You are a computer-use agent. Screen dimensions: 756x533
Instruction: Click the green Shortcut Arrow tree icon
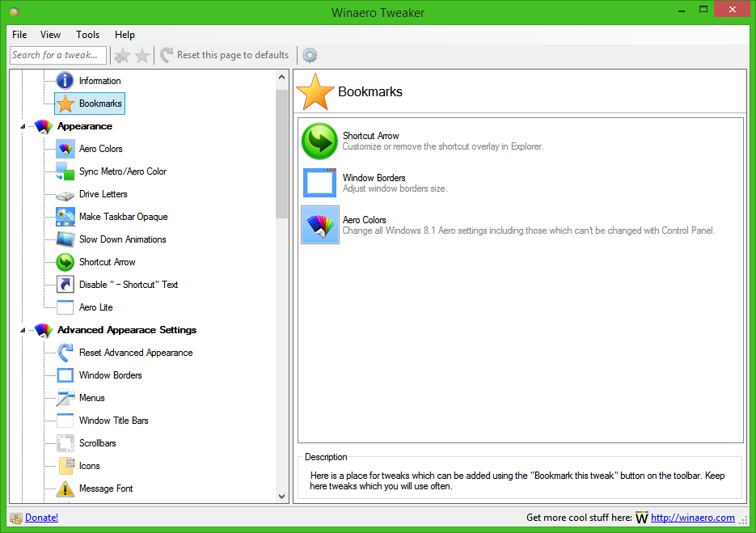click(65, 262)
